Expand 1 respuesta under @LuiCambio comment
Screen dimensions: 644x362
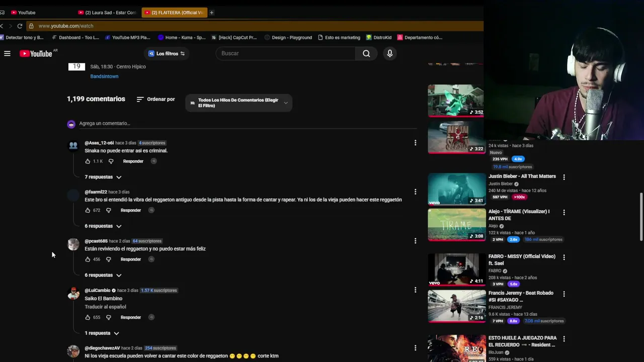[102, 333]
